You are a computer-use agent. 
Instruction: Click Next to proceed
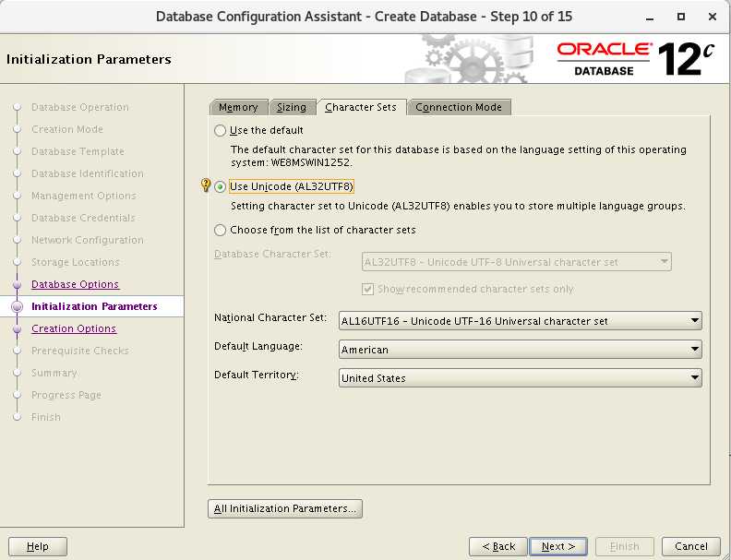[558, 546]
